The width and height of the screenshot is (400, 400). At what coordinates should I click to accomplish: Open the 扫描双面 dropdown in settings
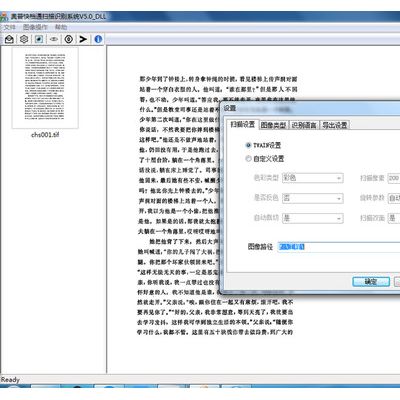(x=394, y=218)
